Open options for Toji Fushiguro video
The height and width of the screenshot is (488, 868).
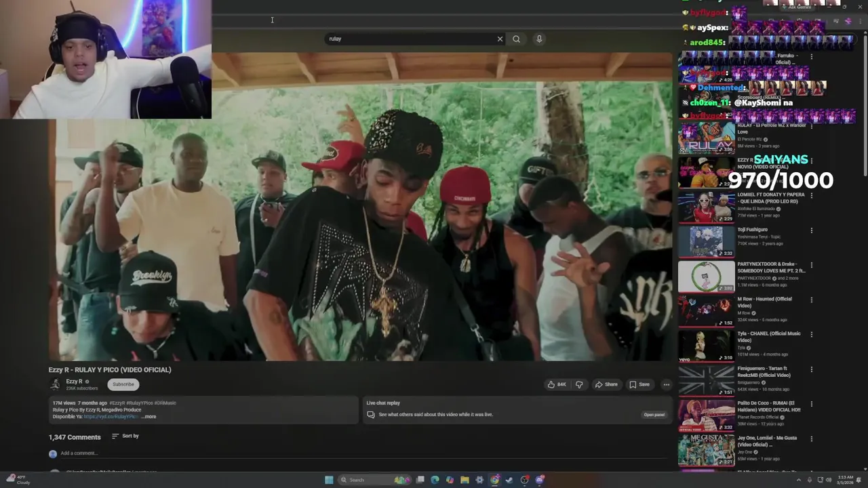tap(812, 230)
